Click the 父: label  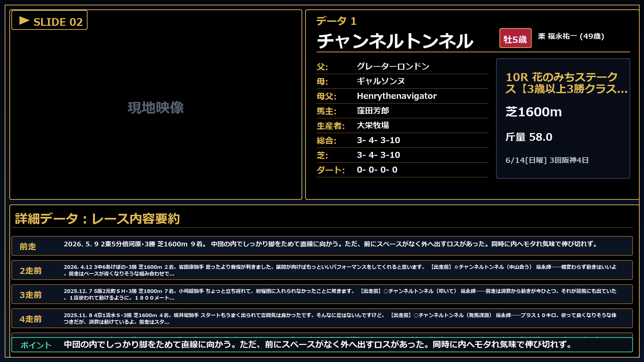coord(322,67)
